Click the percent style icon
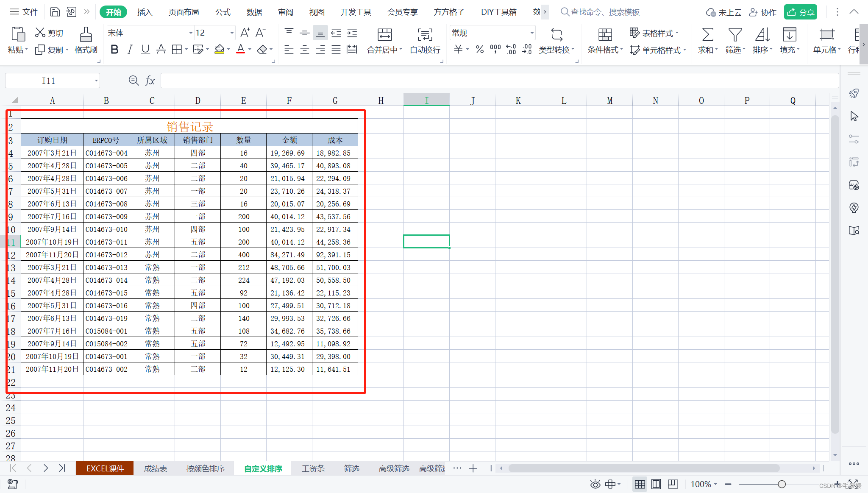 click(479, 50)
